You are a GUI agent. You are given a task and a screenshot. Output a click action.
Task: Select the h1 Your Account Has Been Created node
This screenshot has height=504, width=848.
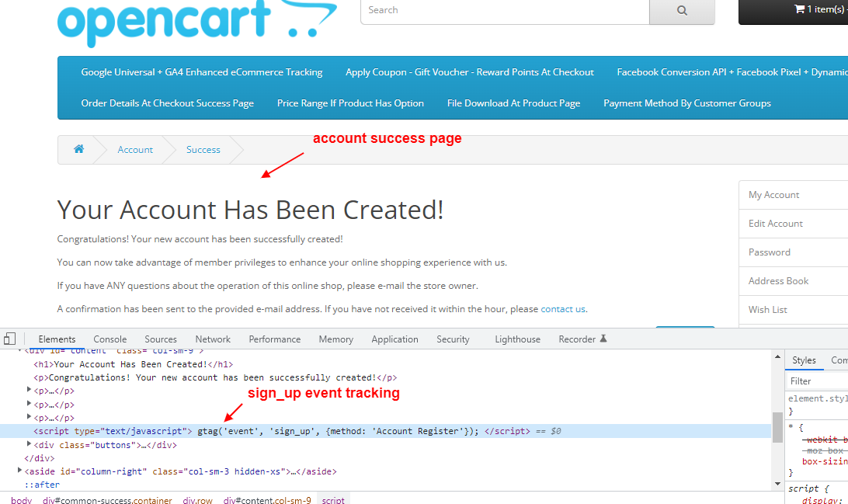pos(133,364)
